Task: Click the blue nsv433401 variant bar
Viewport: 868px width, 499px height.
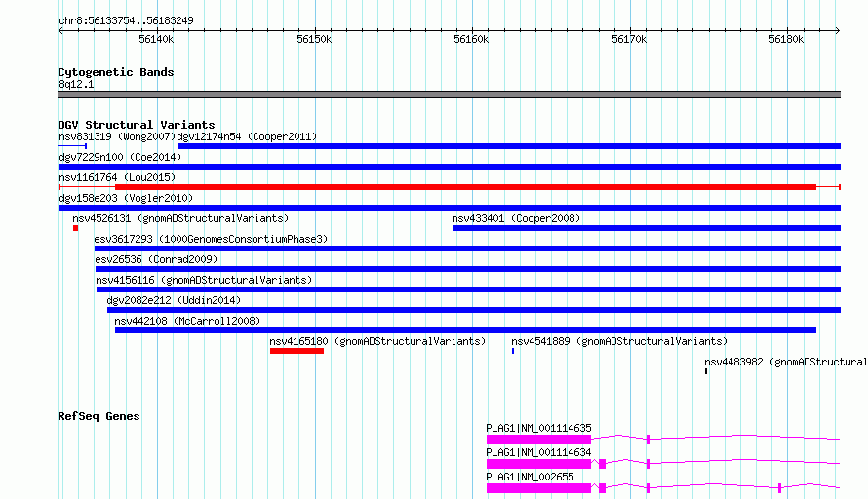Action: tap(647, 228)
